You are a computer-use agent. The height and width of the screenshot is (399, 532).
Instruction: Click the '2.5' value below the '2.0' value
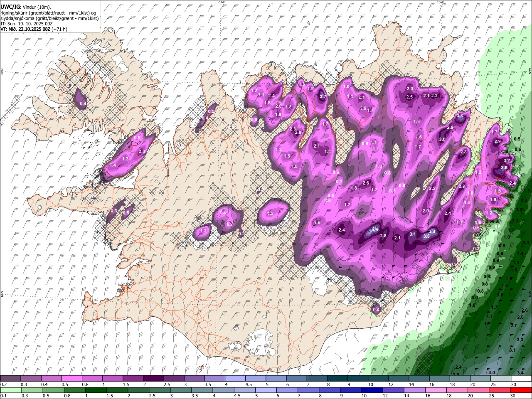pyautogui.click(x=409, y=97)
